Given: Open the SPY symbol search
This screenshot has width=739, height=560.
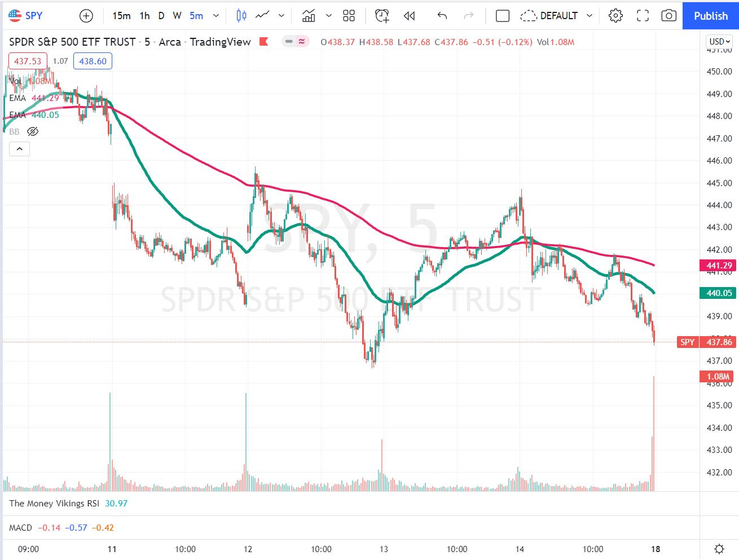Looking at the screenshot, I should click(26, 15).
